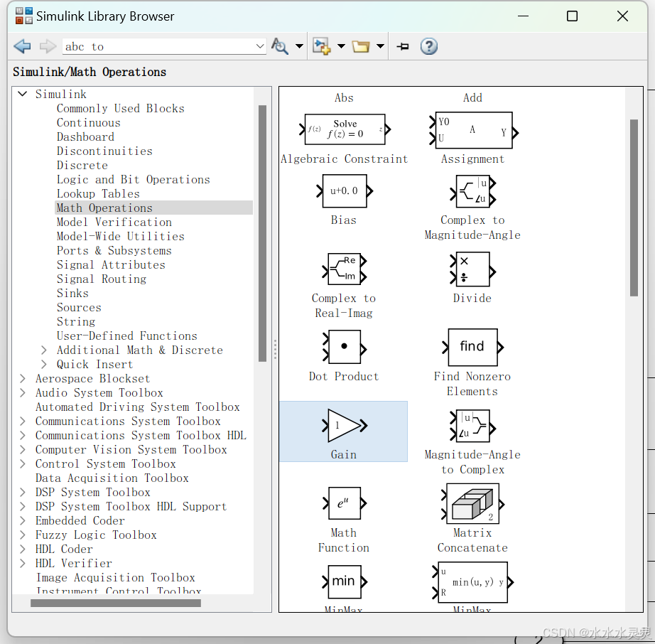Maximize the Library Browser window
The width and height of the screenshot is (655, 644).
(x=573, y=16)
